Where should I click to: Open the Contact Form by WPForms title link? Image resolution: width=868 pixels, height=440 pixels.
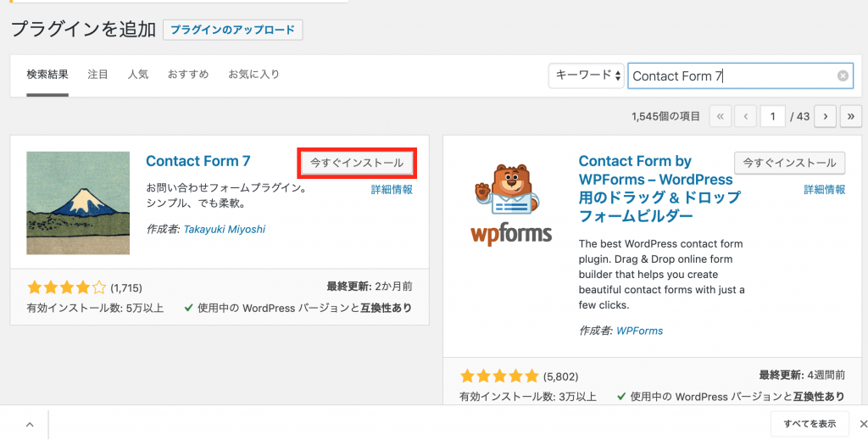(x=659, y=188)
